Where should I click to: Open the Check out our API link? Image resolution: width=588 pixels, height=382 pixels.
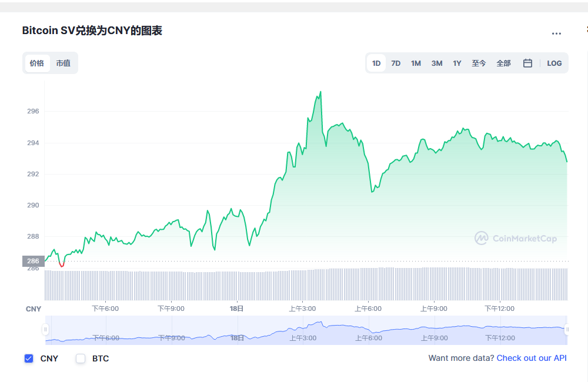click(532, 358)
